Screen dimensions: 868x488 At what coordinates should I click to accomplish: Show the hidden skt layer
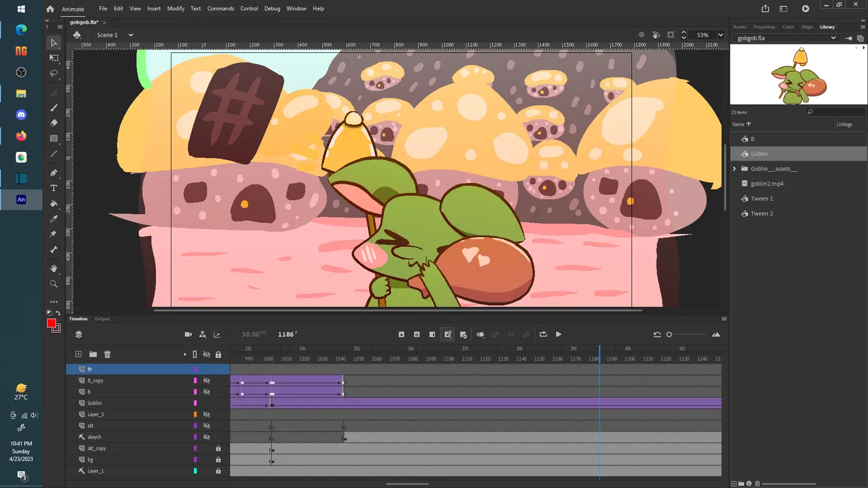207,426
